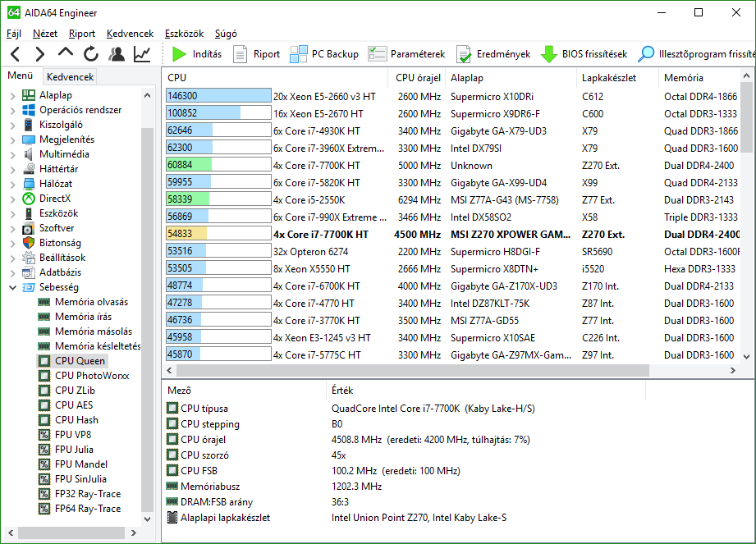Click the 146300 score bar

218,96
